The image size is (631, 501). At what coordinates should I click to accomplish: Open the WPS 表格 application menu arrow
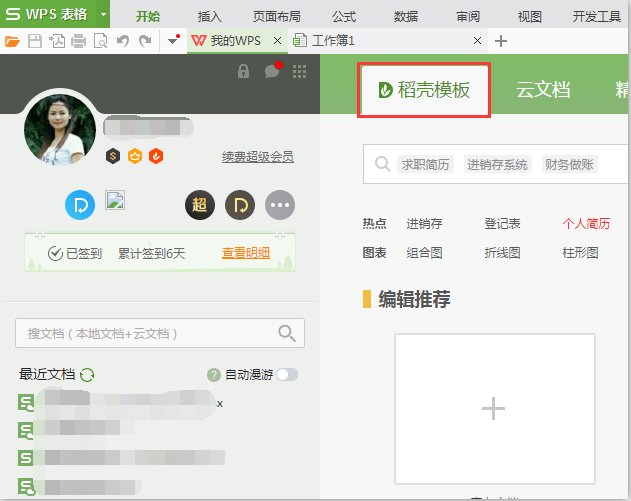103,14
